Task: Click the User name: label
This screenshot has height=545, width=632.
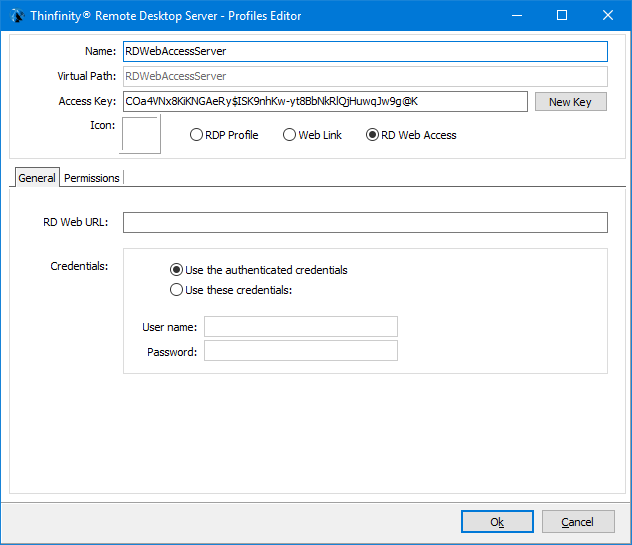Action: [x=170, y=327]
